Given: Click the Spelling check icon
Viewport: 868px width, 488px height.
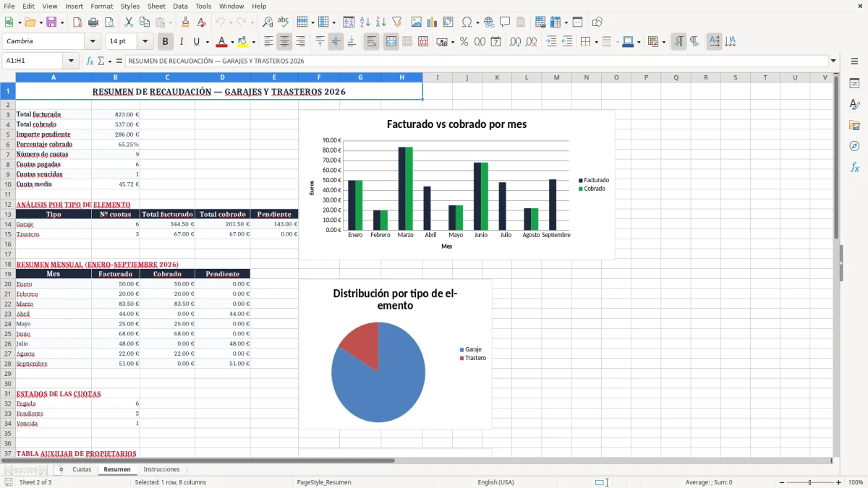Looking at the screenshot, I should pyautogui.click(x=284, y=22).
